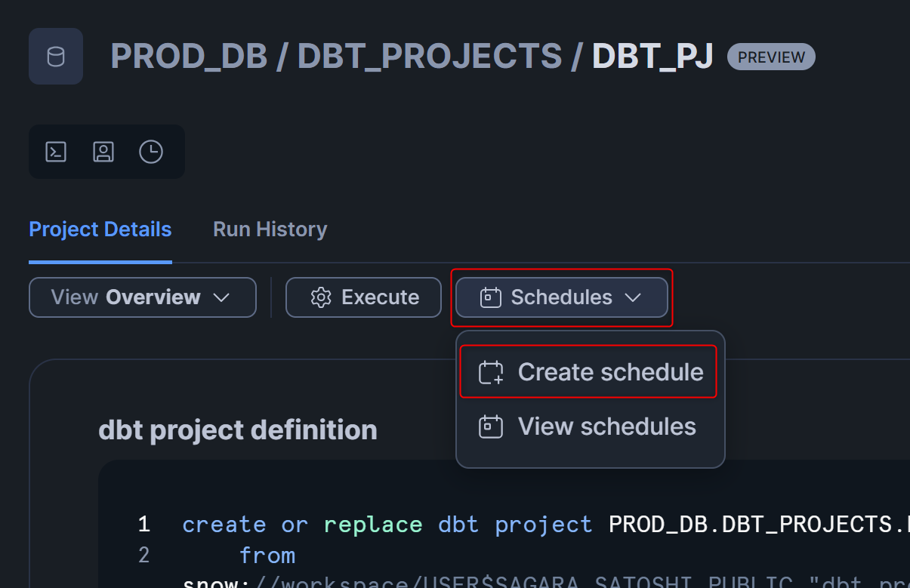This screenshot has width=910, height=588.
Task: Click line 1 of the dbt project definition code
Action: (529, 525)
